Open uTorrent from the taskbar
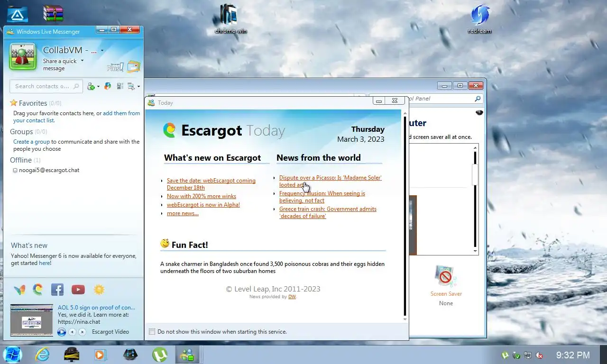 (x=160, y=355)
